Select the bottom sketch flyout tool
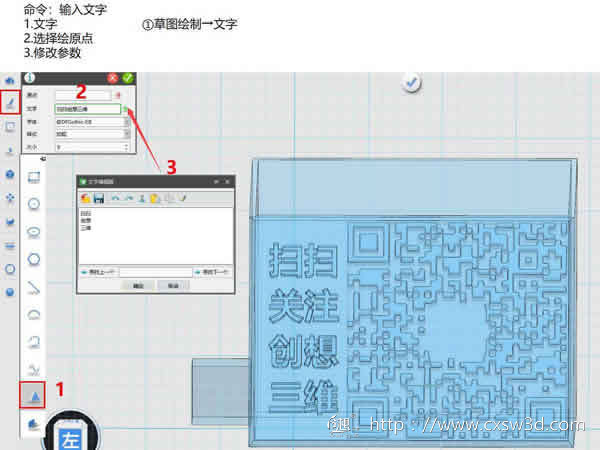The width and height of the screenshot is (600, 450). [x=33, y=424]
